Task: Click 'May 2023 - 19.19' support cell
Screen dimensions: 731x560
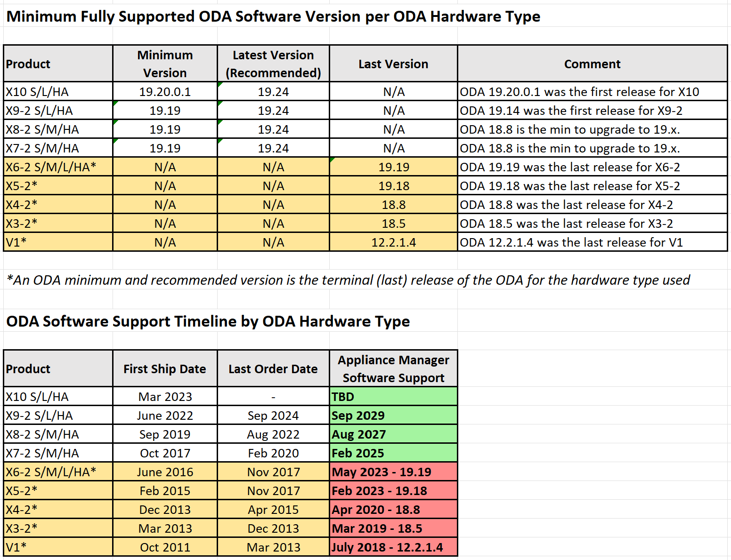Action: tap(393, 472)
